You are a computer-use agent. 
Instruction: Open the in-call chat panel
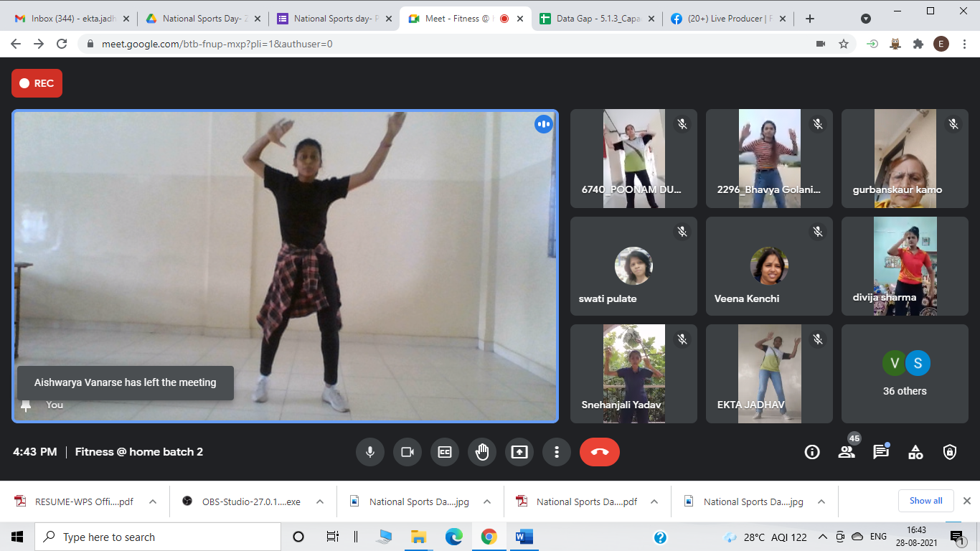coord(880,452)
